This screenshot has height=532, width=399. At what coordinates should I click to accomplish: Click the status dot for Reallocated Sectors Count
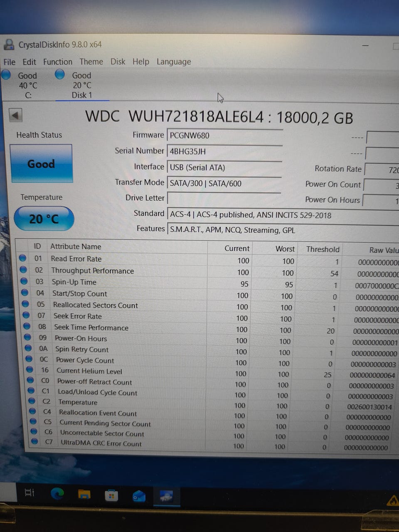coord(26,304)
